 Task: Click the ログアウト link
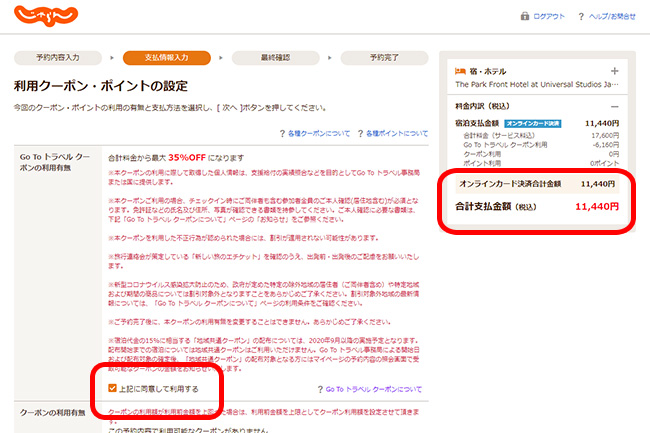549,17
